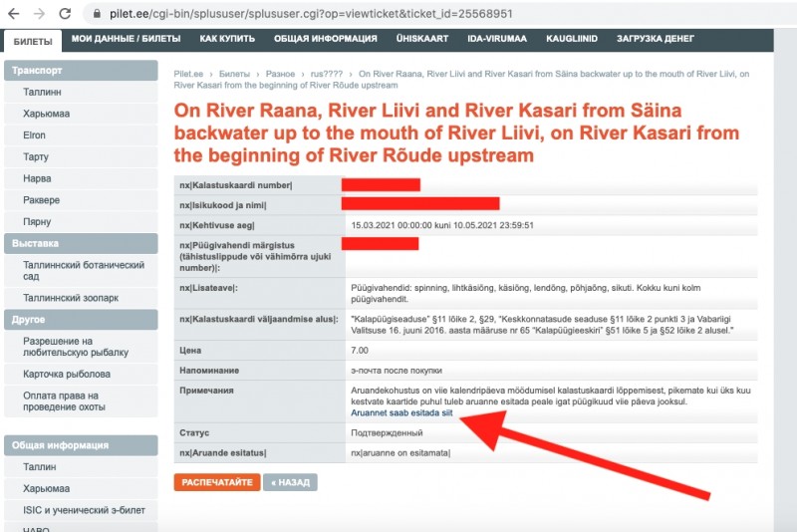Open Таллиннский ботанический сад link

[84, 270]
